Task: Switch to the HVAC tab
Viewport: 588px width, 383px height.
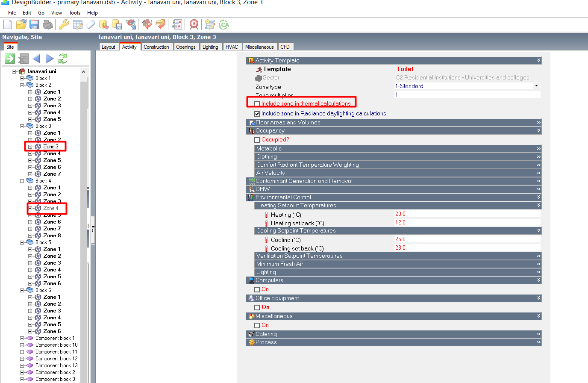Action: pyautogui.click(x=232, y=47)
